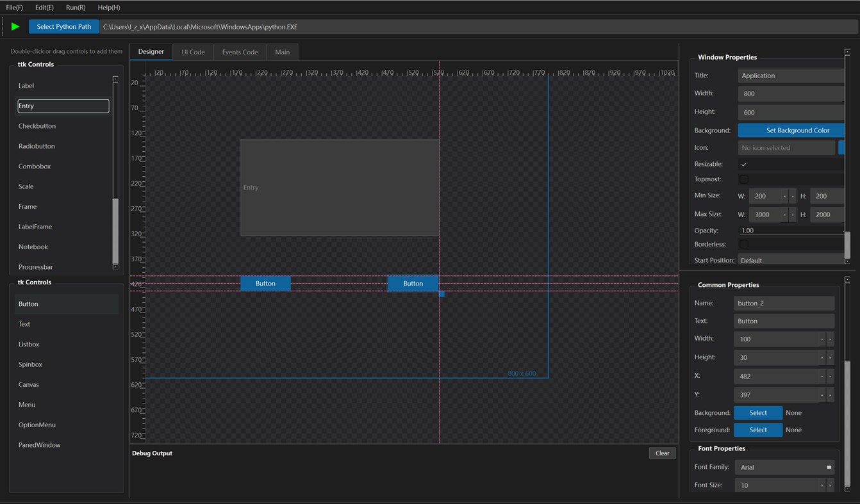Click the blue resize handle of selected Button
This screenshot has width=860, height=504.
tap(442, 294)
